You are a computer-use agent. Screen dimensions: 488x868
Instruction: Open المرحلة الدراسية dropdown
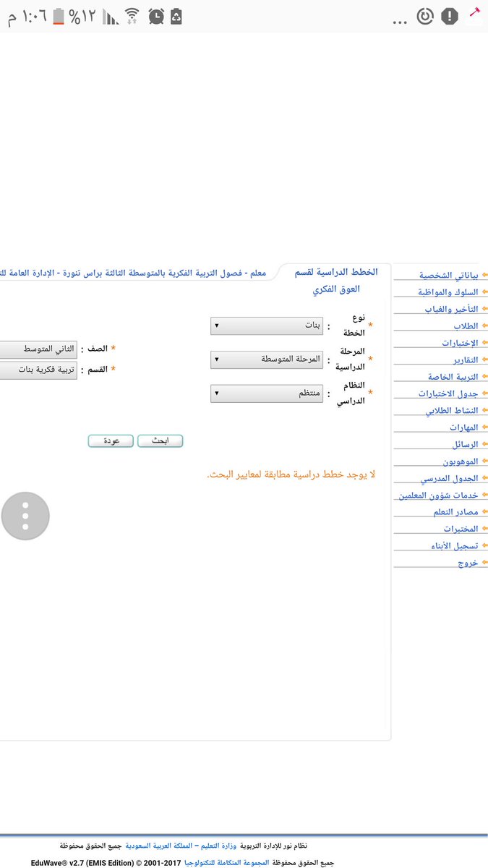coord(267,359)
